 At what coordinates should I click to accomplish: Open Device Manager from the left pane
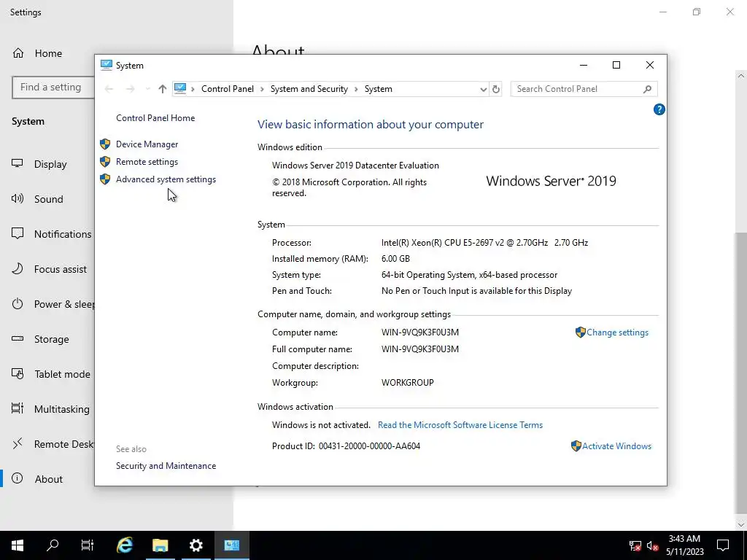[x=147, y=144]
